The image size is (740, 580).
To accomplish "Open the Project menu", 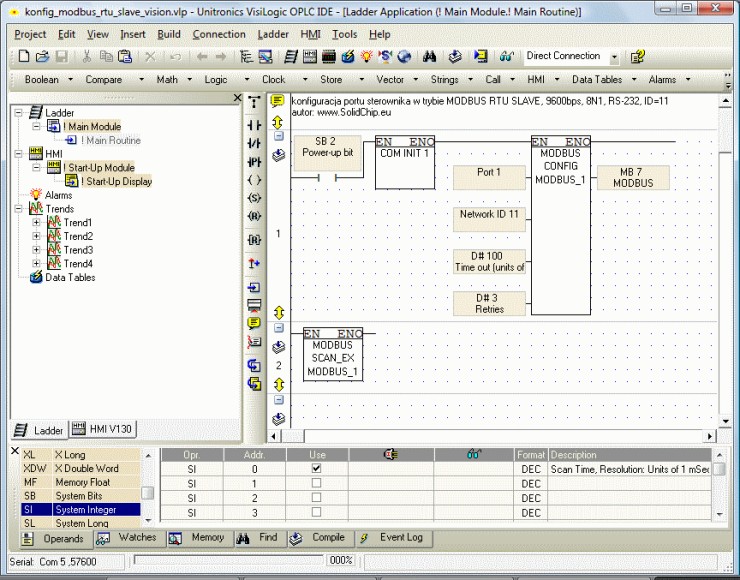I will tap(30, 34).
